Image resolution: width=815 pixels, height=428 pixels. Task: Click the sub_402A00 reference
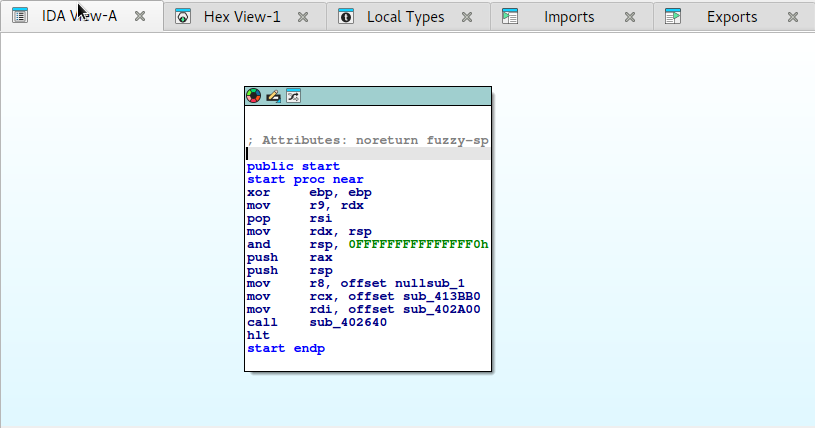click(x=442, y=309)
